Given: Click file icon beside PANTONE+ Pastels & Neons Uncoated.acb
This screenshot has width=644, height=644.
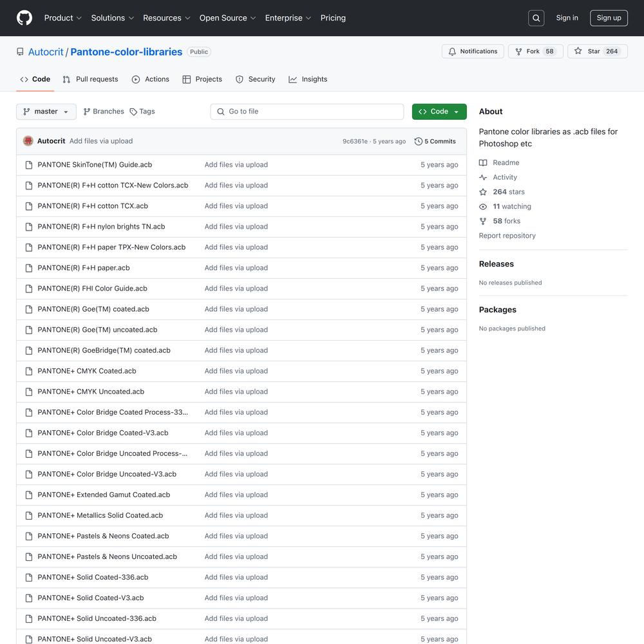Looking at the screenshot, I should [29, 557].
